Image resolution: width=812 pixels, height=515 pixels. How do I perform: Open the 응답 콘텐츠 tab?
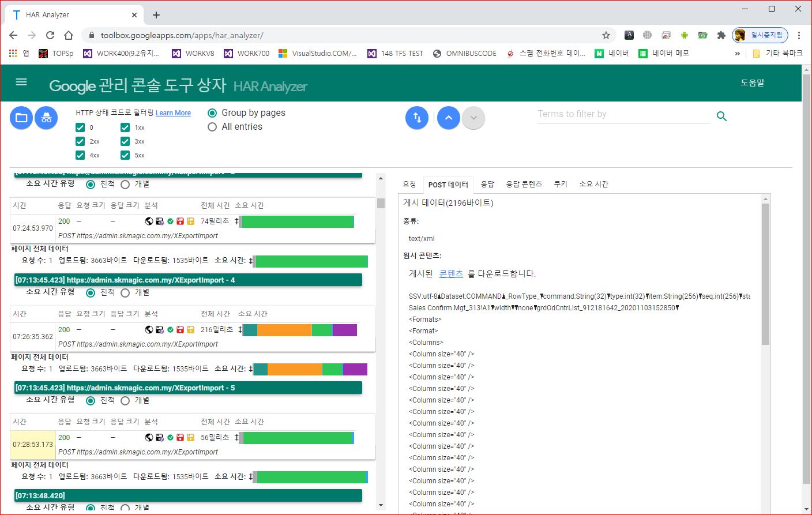(524, 183)
